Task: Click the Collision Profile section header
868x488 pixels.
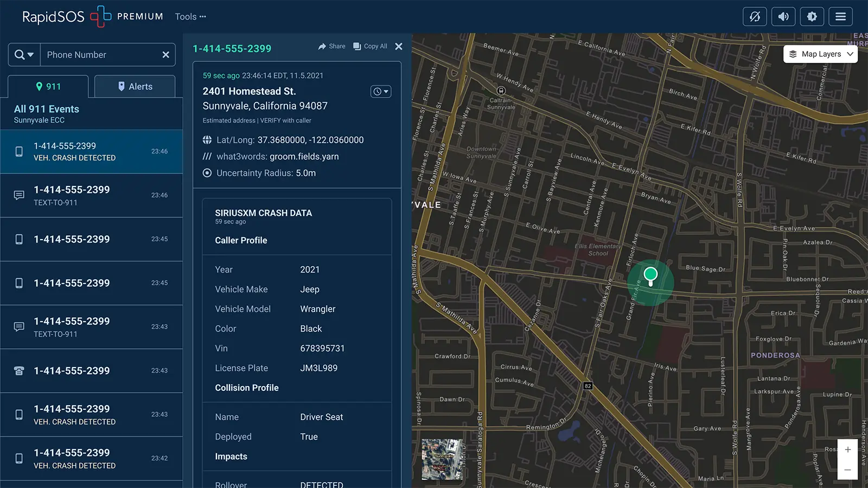Action: [x=247, y=388]
